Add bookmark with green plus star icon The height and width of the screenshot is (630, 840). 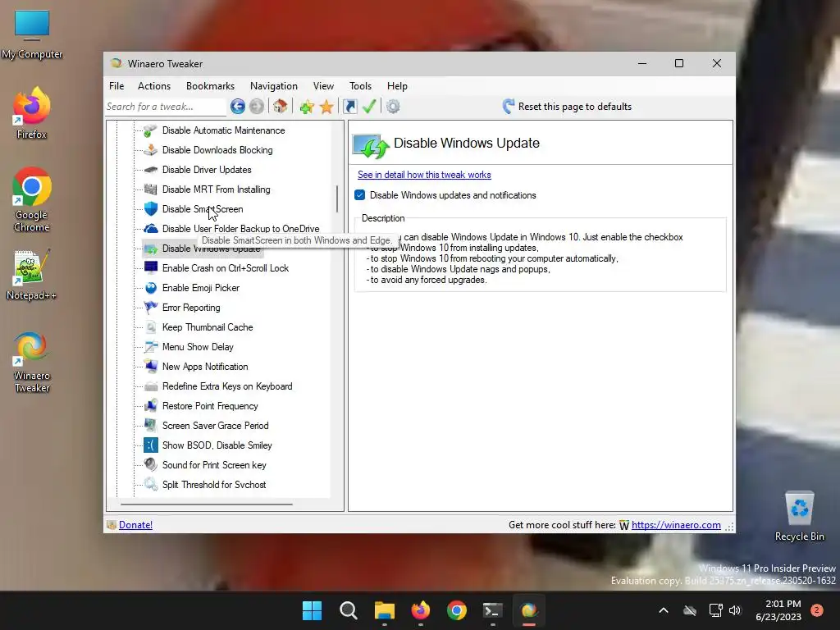click(307, 107)
